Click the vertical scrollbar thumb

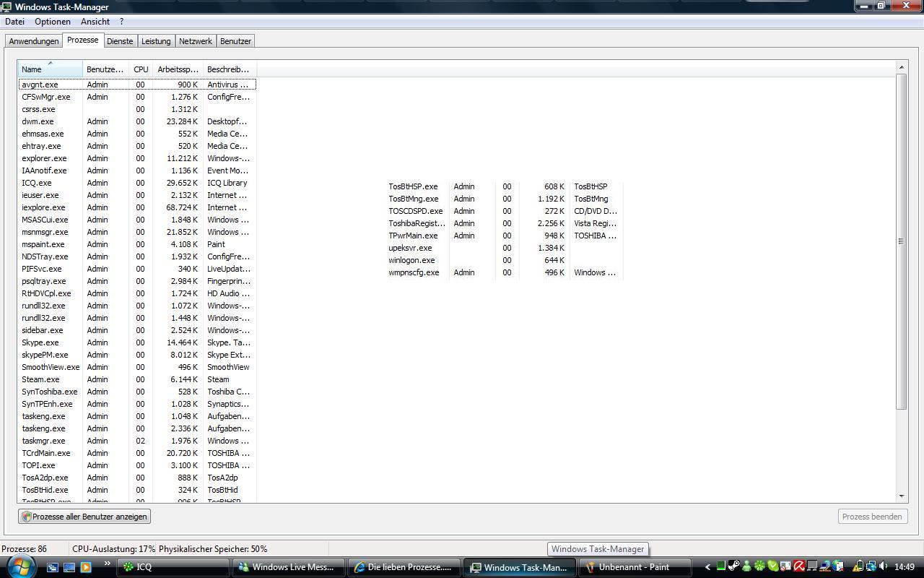[x=901, y=241]
